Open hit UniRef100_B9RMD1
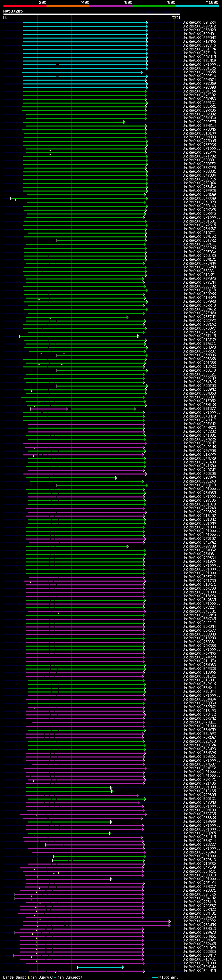This screenshot has width=222, height=980. click(x=199, y=34)
